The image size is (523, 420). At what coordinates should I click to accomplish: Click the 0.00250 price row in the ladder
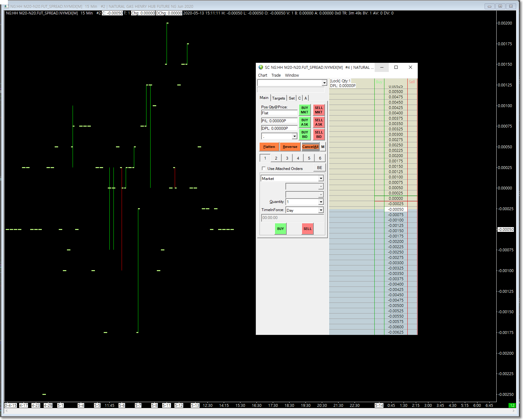396,145
